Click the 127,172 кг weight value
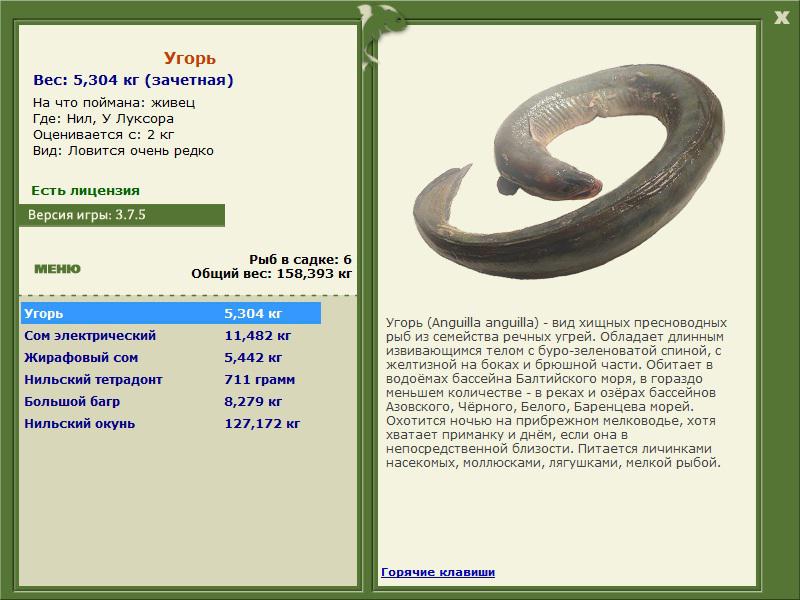The height and width of the screenshot is (600, 800). pos(262,423)
